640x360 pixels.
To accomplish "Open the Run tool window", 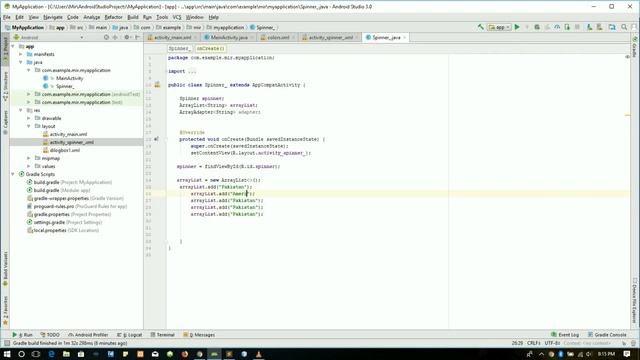I will [x=22, y=335].
